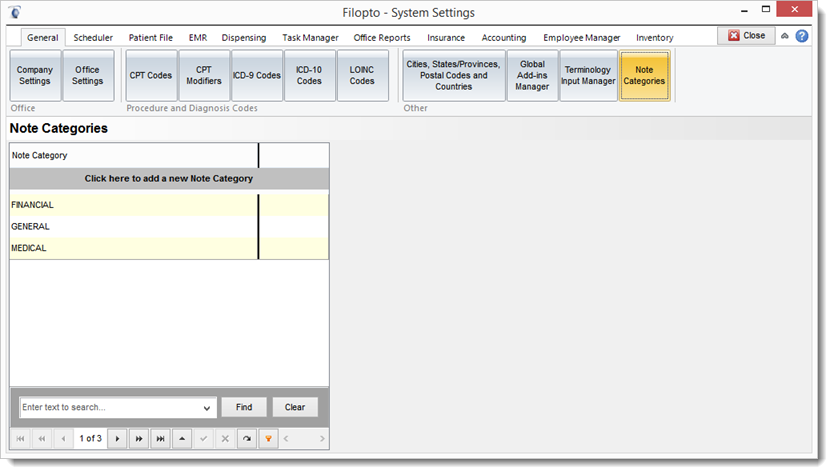Select the highlighted Note Categories button
This screenshot has height=474, width=833.
point(644,75)
